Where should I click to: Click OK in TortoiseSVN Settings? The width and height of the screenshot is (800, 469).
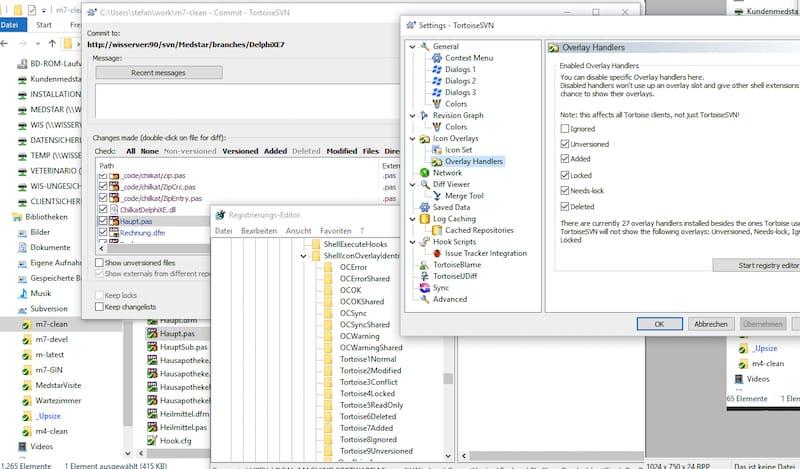coord(659,324)
